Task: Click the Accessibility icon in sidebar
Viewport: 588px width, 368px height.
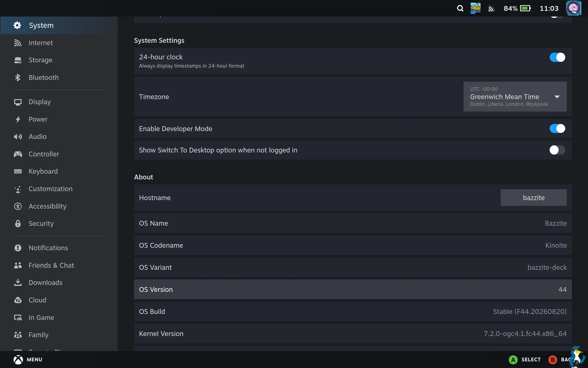Action: (18, 206)
